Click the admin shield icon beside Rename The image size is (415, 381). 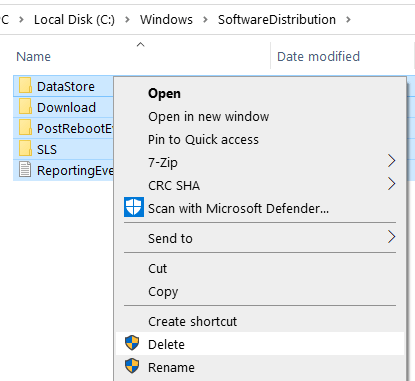tap(132, 366)
